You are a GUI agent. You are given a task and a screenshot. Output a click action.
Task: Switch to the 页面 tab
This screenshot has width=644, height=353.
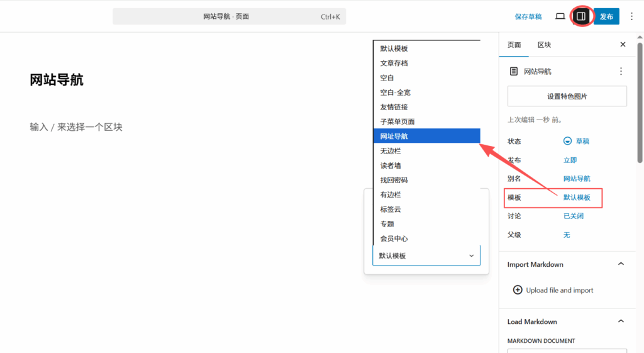[514, 45]
